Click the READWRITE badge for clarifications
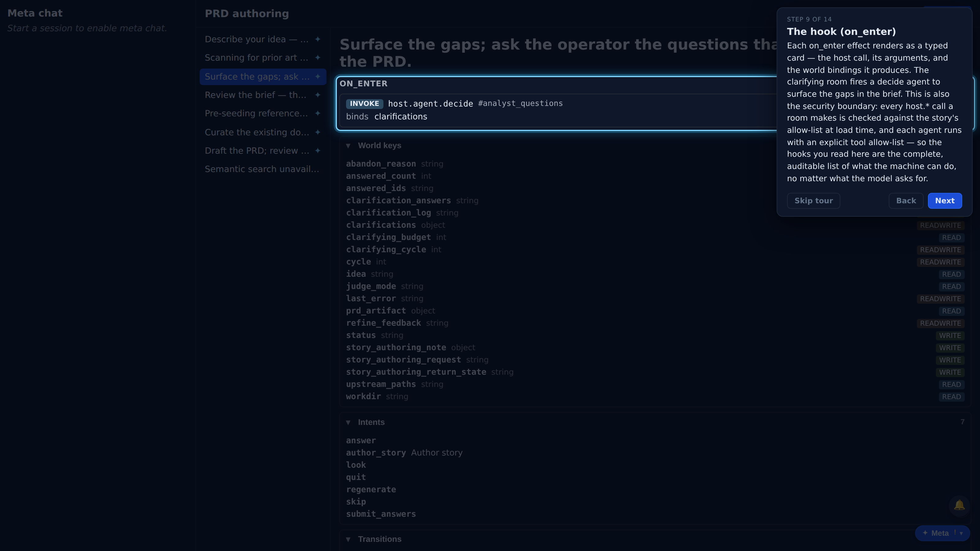 coord(940,226)
